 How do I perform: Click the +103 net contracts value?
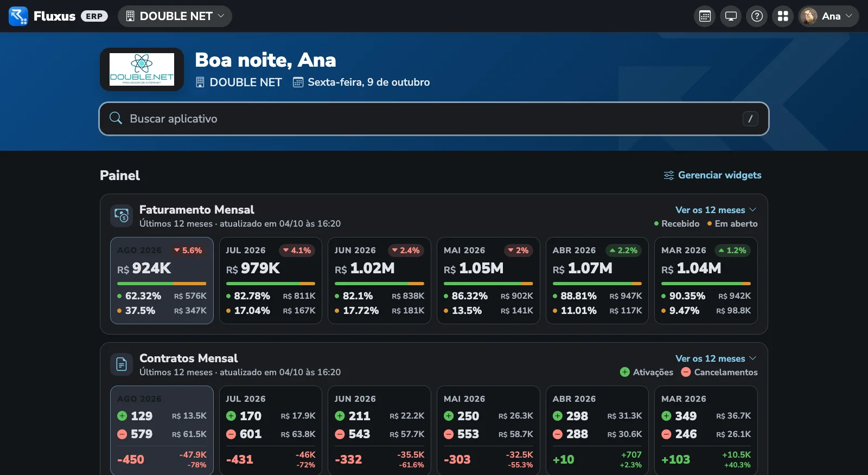point(676,459)
